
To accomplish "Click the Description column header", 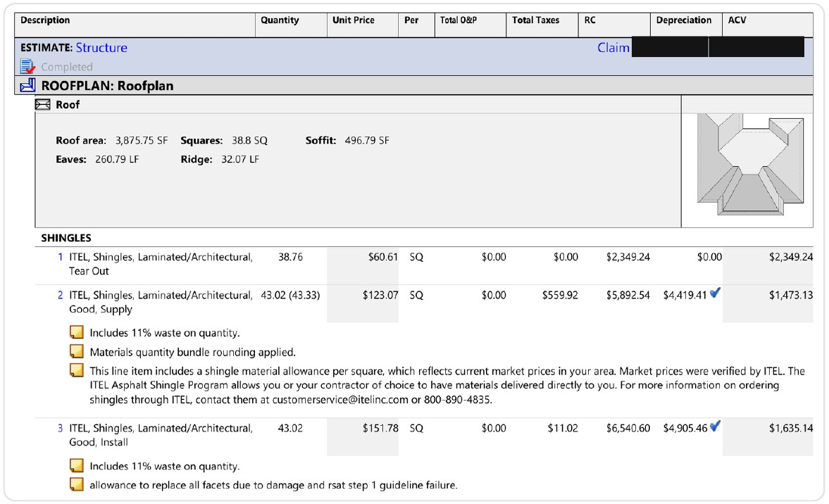I will click(45, 20).
